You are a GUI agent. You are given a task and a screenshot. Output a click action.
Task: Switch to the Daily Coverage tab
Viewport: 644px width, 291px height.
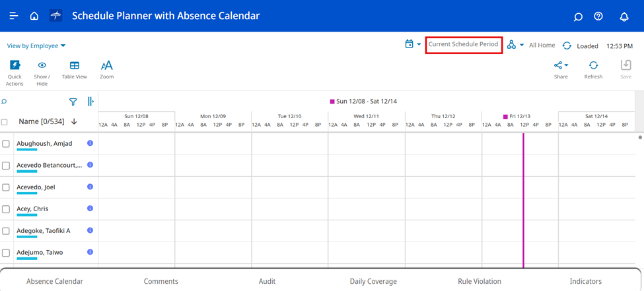(x=373, y=281)
